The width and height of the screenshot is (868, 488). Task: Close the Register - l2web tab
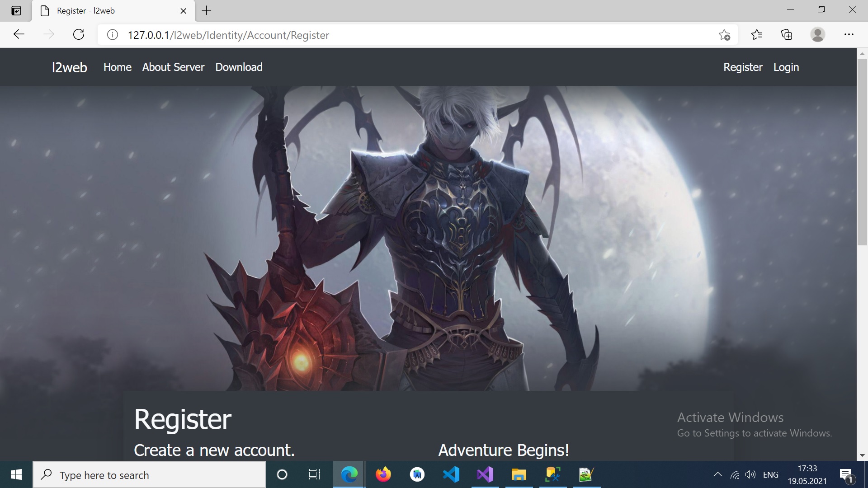click(183, 11)
